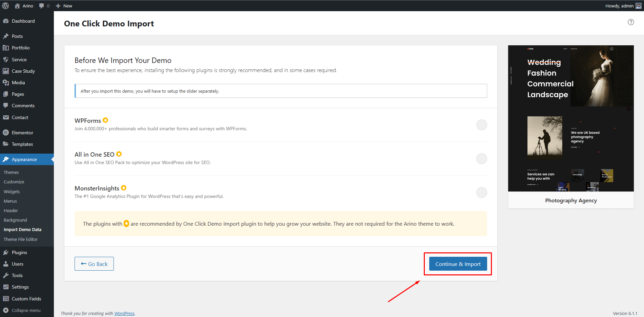Click the Custom Fields icon
Viewport: 644px width, 317px height.
[x=6, y=299]
